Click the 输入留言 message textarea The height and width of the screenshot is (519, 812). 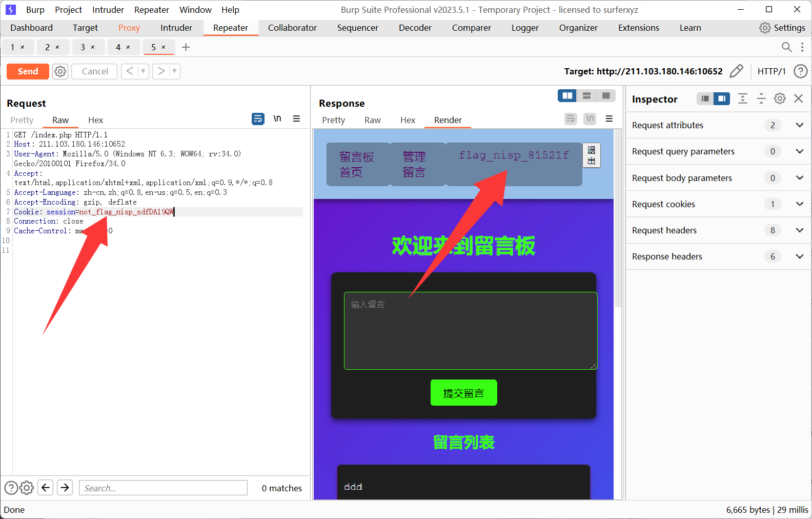point(471,331)
